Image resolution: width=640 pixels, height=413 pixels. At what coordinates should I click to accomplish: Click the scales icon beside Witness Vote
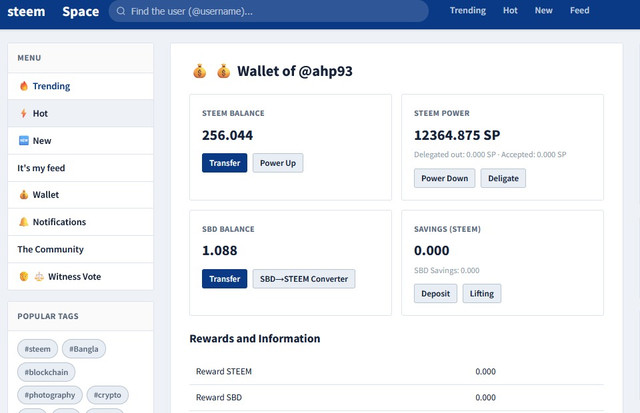tap(39, 277)
